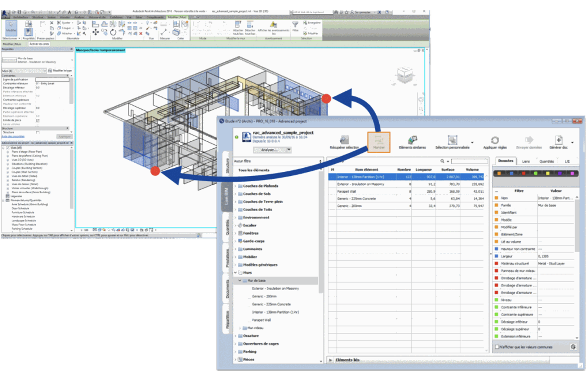Click the magnifier search icon above the table
Viewport: 588px width, 381px height.
[442, 161]
